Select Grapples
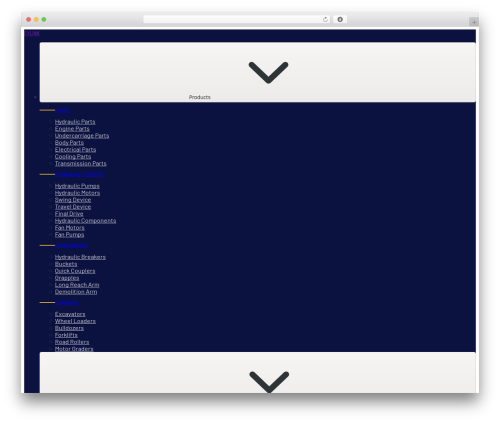Viewport: 500px width, 423px height. [67, 278]
